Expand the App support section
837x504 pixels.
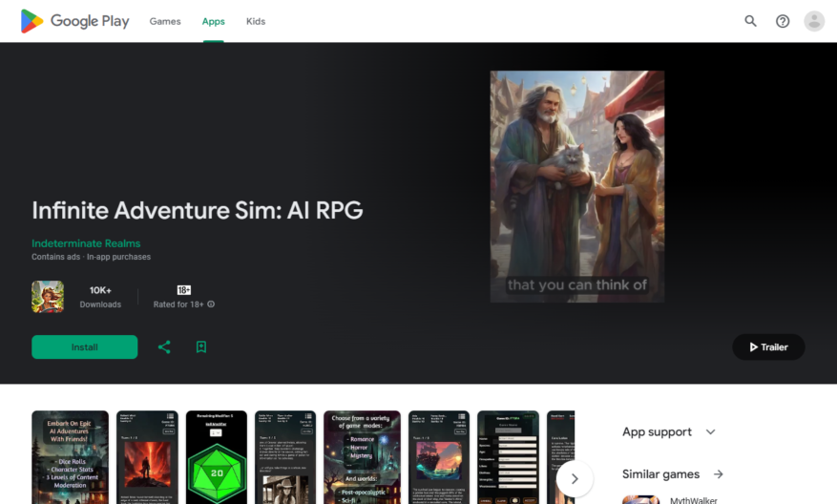pyautogui.click(x=669, y=431)
